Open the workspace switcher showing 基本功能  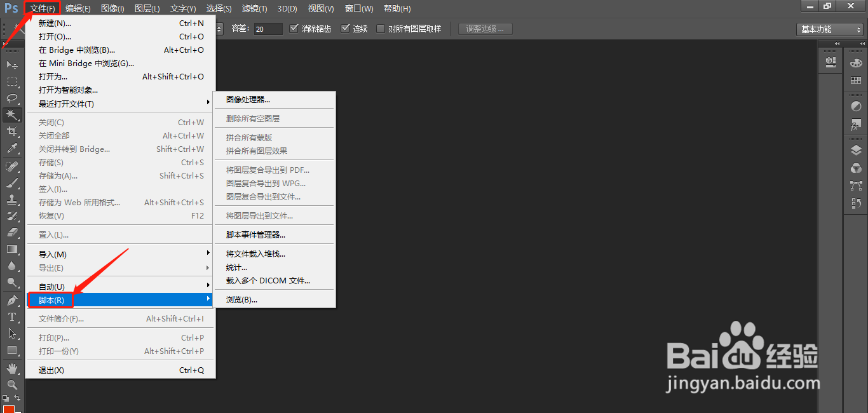[828, 29]
